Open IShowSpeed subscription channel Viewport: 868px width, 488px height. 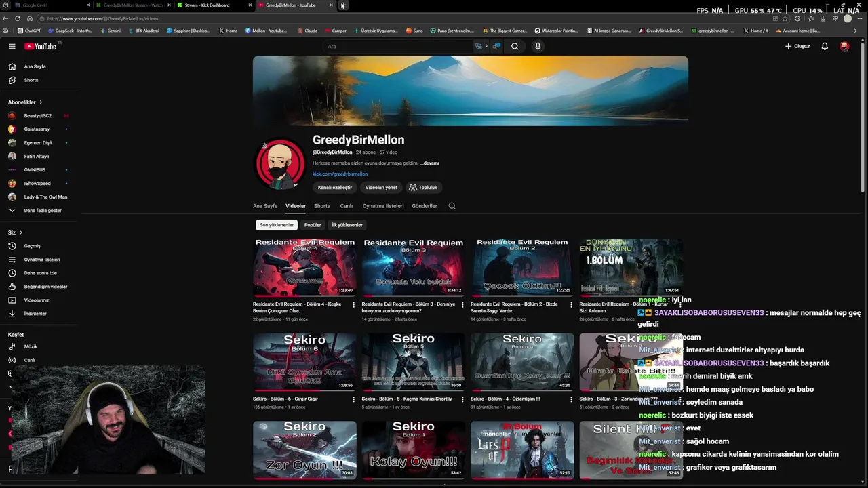[37, 184]
